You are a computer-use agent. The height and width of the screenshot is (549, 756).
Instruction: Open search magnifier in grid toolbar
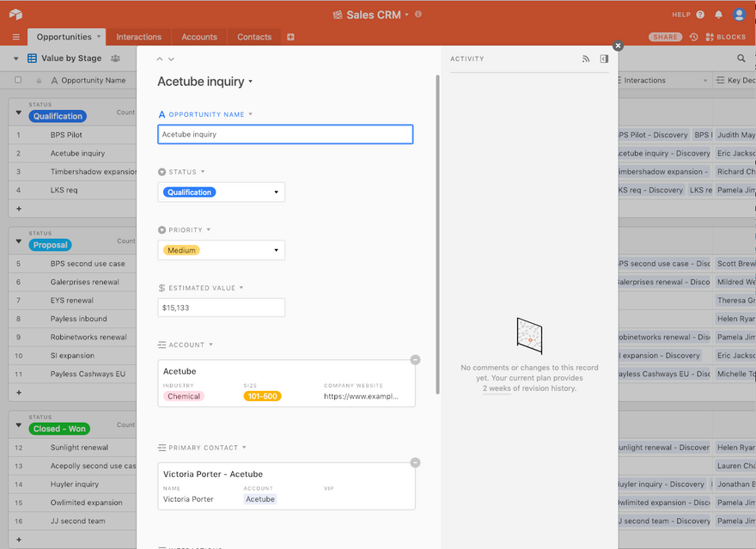741,58
